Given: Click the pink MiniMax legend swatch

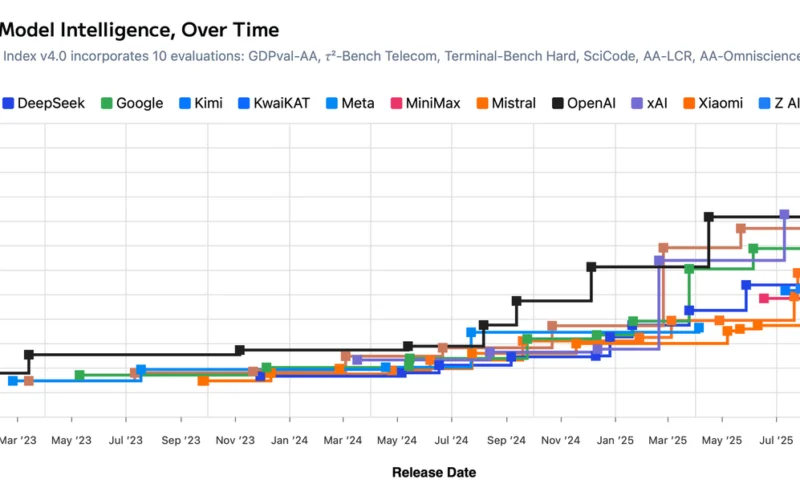Looking at the screenshot, I should [x=396, y=103].
